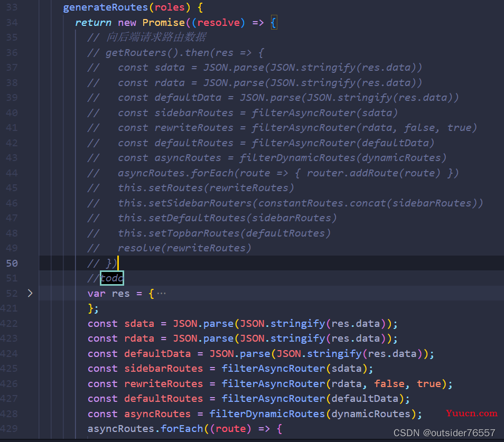Image resolution: width=504 pixels, height=442 pixels.
Task: Click 'JSON.stringify' on line 424
Action: tap(319, 354)
